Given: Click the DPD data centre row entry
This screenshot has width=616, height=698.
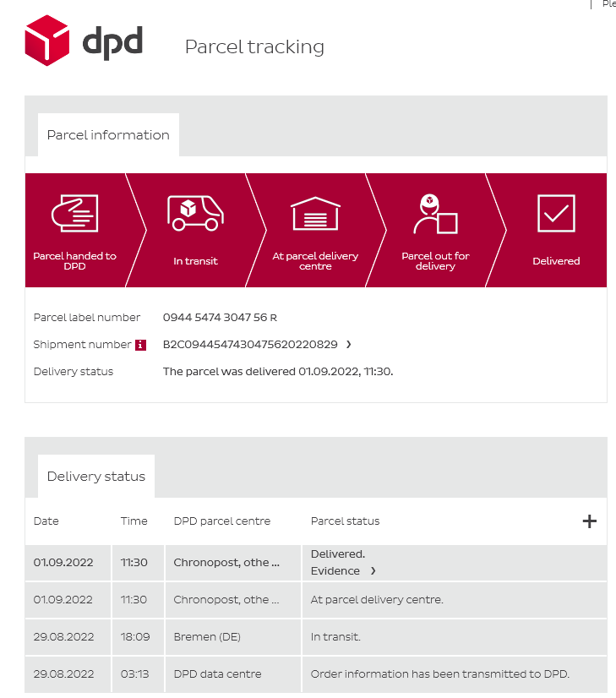Looking at the screenshot, I should point(217,674).
